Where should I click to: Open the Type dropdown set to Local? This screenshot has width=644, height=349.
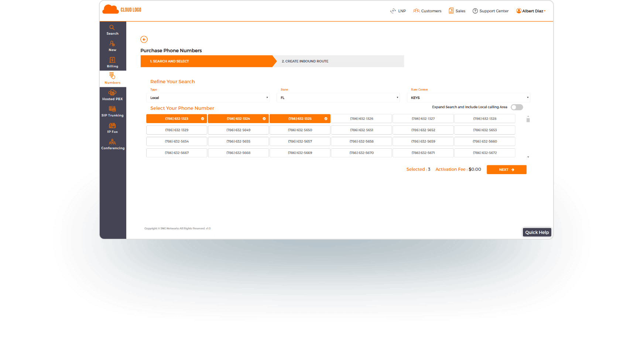208,98
